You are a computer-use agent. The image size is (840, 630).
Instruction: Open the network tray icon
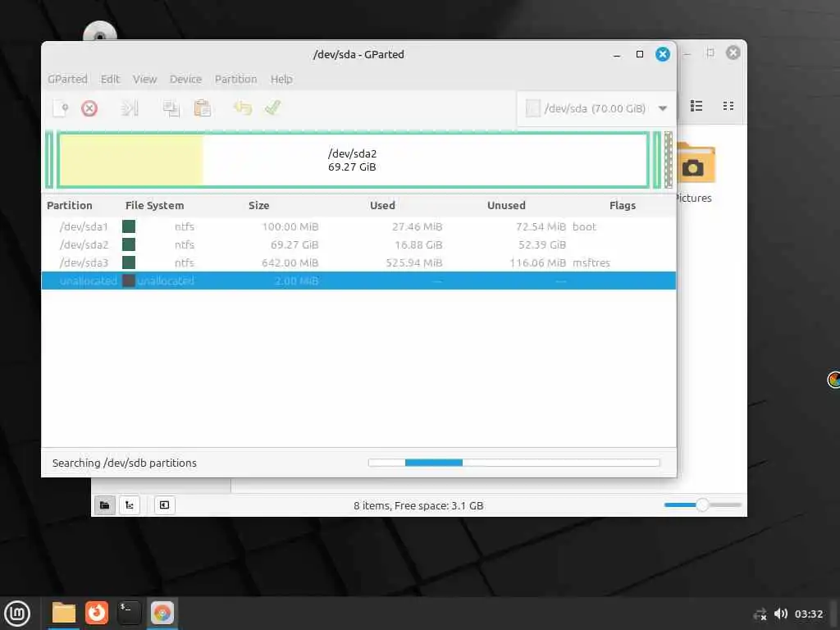(760, 614)
